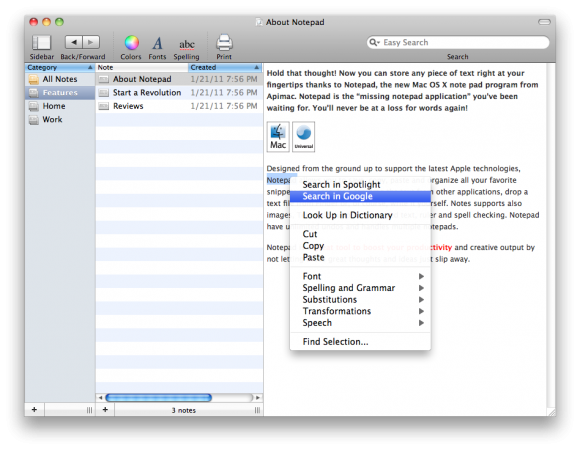Open the Start a Revolution note

pyautogui.click(x=179, y=92)
